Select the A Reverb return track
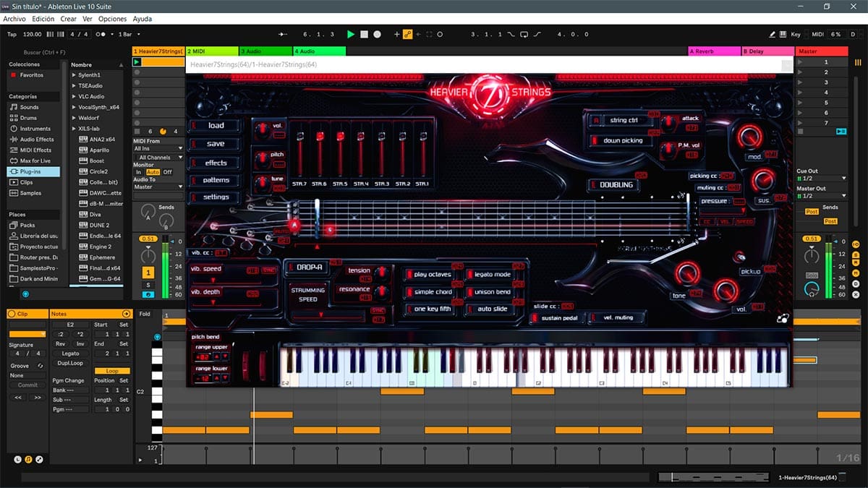 (x=714, y=51)
